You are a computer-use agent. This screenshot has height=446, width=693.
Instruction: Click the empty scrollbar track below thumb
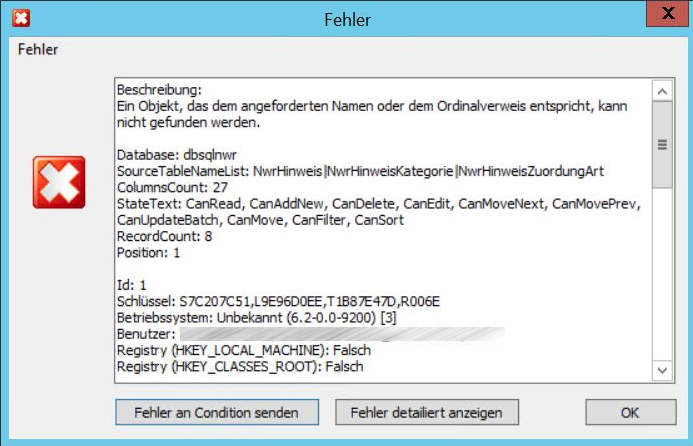(661, 280)
